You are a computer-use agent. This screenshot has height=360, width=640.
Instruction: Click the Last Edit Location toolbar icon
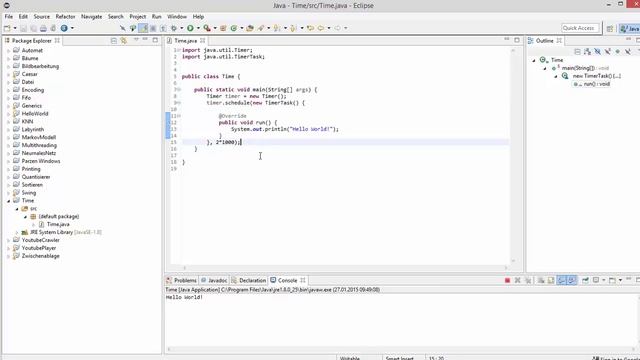coord(310,28)
